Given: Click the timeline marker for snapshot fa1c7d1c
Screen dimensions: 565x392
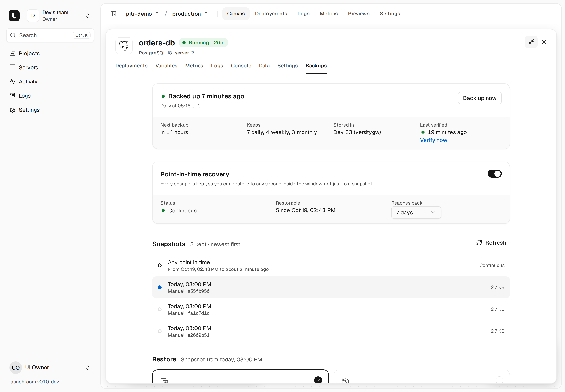Looking at the screenshot, I should tap(159, 309).
